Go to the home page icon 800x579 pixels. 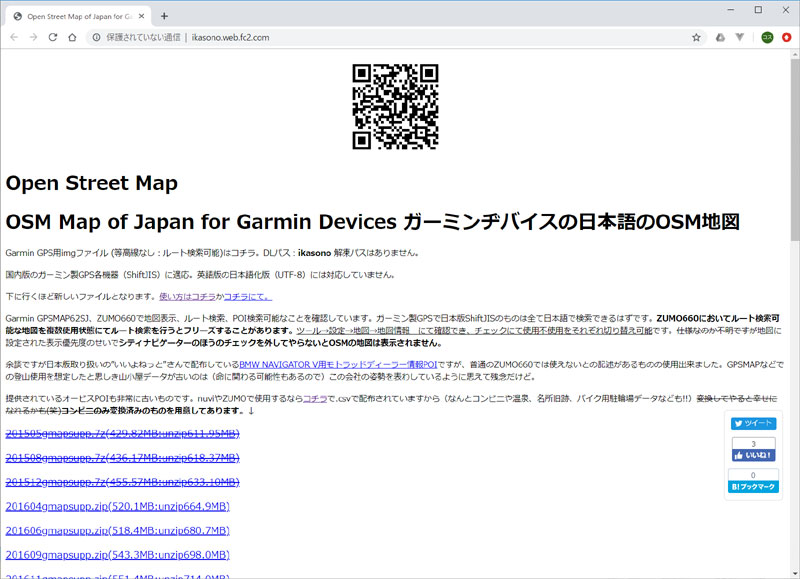72,37
